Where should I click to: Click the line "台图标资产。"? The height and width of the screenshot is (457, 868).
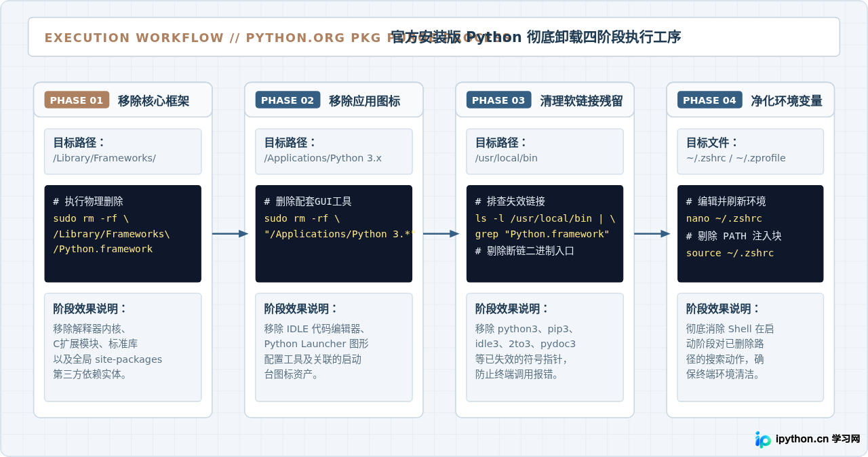tap(292, 374)
